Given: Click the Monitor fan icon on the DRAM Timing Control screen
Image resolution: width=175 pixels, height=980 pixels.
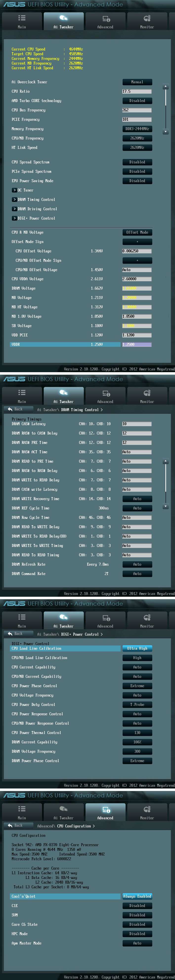Looking at the screenshot, I should click(x=147, y=393).
